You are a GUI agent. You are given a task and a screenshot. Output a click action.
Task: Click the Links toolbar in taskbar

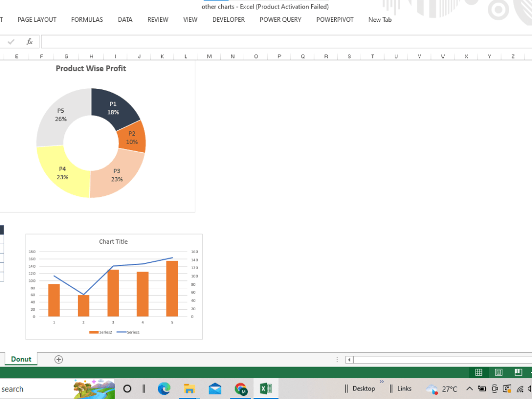tap(404, 389)
